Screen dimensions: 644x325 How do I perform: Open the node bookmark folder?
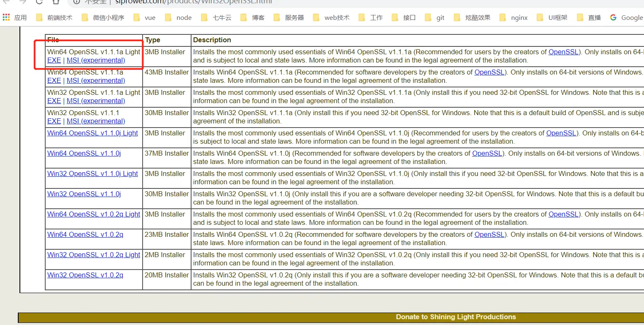point(178,17)
